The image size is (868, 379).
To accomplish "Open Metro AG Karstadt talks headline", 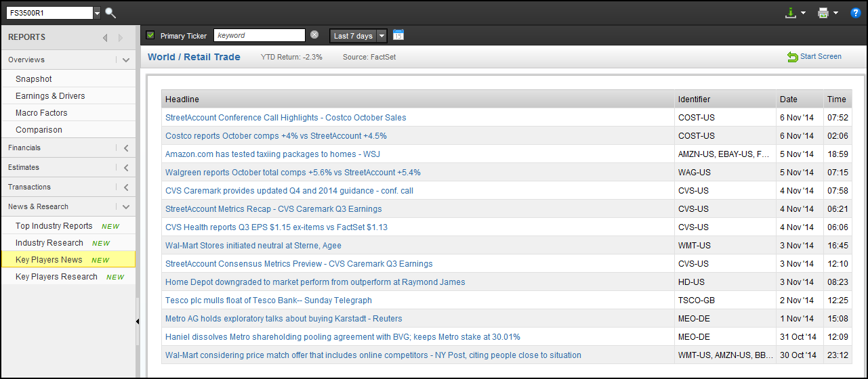I will coord(284,319).
